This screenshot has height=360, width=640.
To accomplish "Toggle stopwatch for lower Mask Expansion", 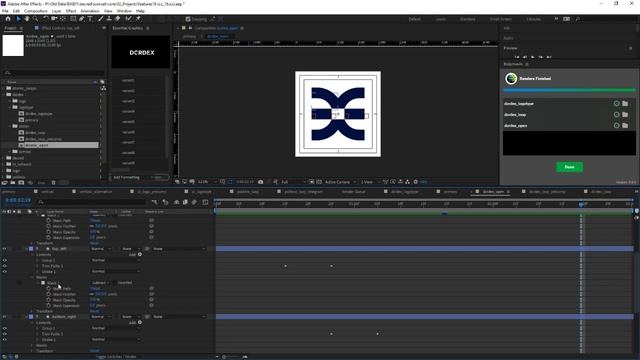I will tap(49, 305).
